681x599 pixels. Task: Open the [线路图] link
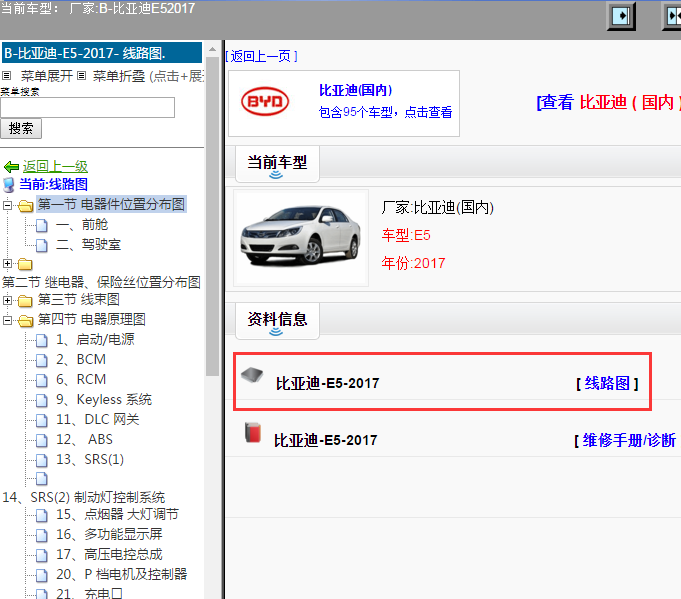(x=607, y=383)
